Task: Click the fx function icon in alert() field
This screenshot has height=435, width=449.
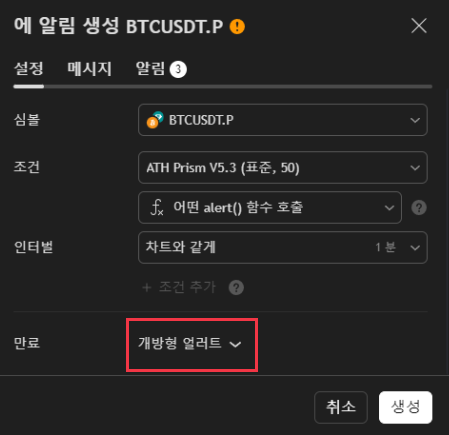Action: [x=157, y=208]
